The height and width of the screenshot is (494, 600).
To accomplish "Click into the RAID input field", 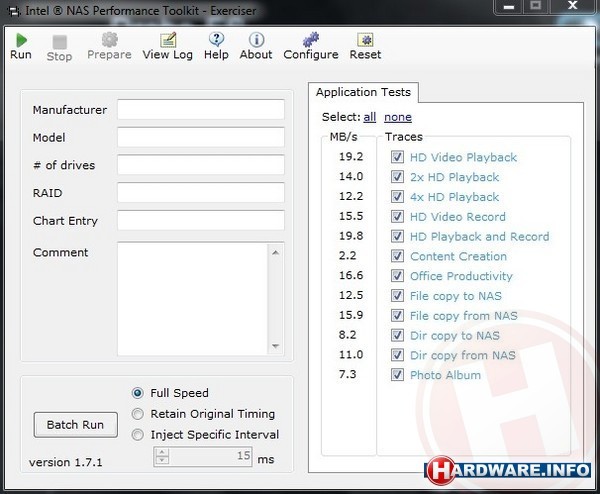I will point(201,192).
